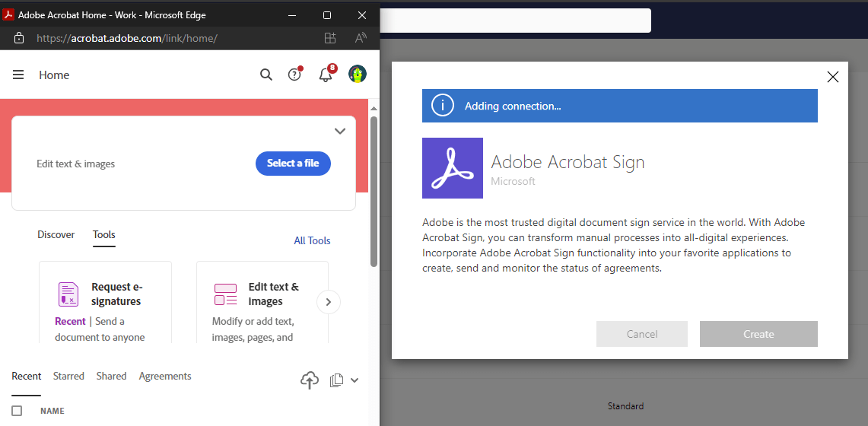Click the Edit text & images card label

(x=76, y=164)
